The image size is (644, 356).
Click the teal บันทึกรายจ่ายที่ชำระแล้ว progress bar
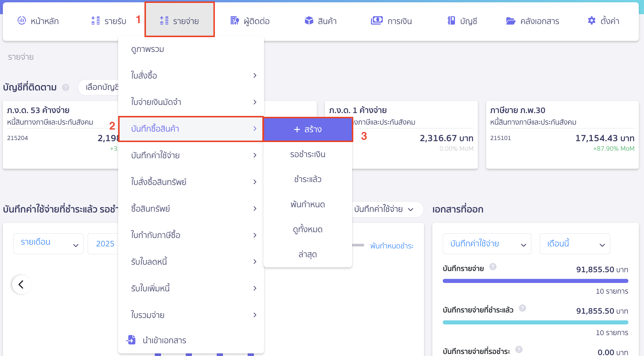click(535, 322)
